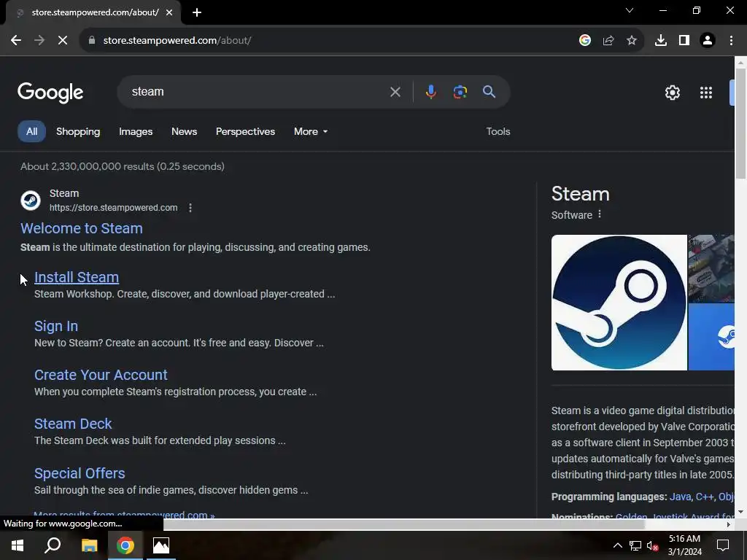Open search Tools options

498,131
